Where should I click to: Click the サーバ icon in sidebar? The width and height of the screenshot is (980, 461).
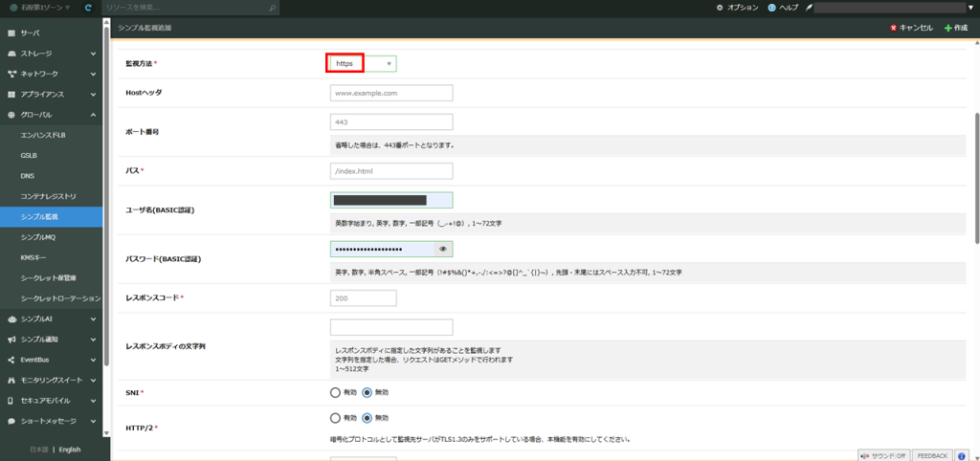tap(11, 33)
